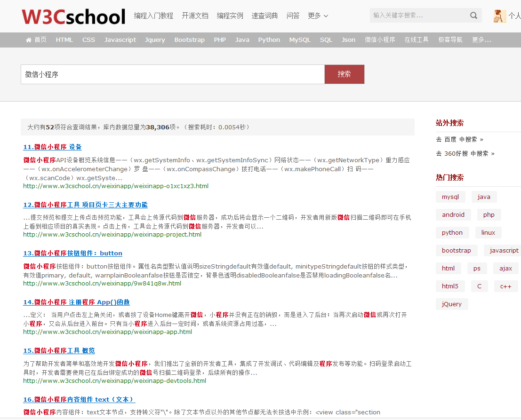Open 更多... in the gray navigation bar

[481, 40]
